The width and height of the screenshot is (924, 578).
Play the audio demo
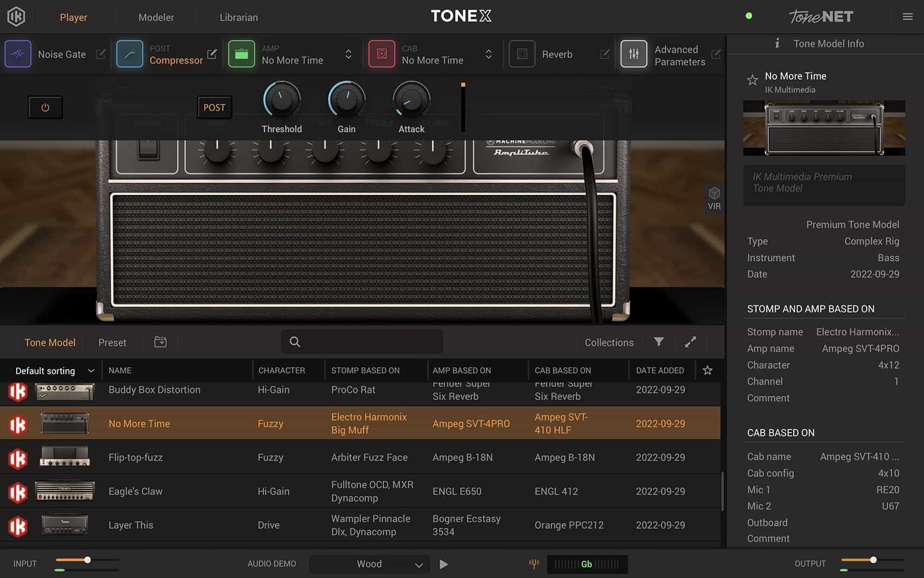click(x=444, y=564)
